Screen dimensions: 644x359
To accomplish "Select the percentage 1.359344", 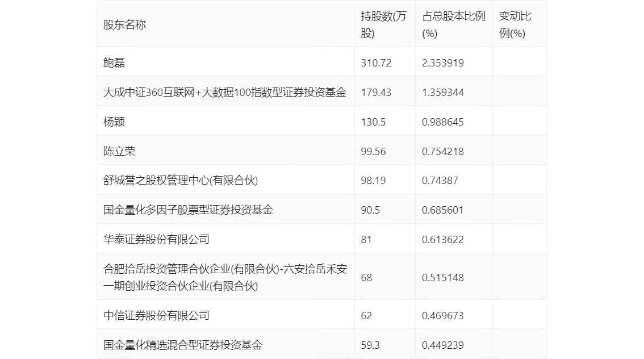I will (443, 93).
